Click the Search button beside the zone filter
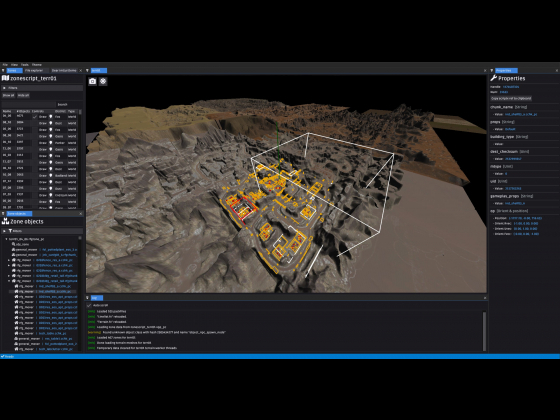 click(62, 105)
